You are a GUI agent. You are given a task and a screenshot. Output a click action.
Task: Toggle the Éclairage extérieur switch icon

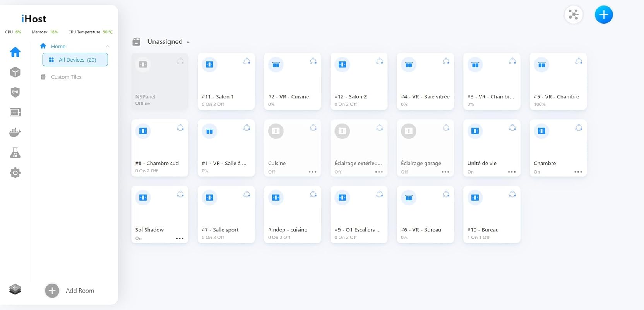(x=342, y=131)
